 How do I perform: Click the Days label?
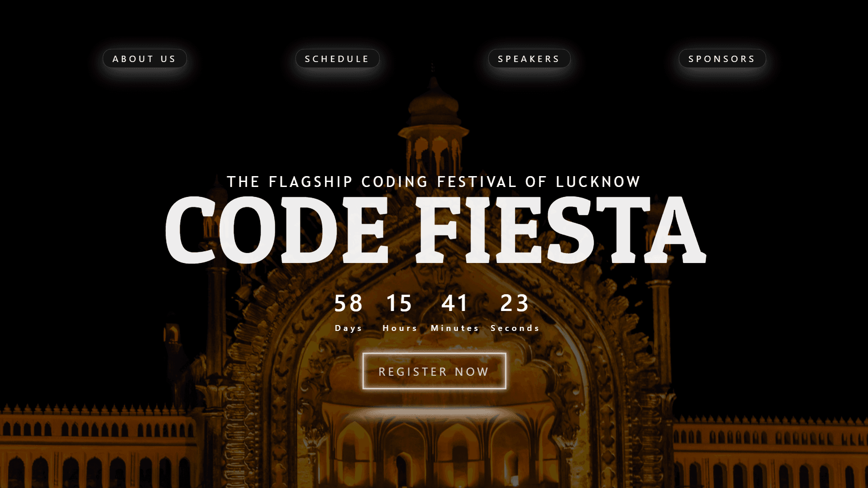(x=348, y=328)
